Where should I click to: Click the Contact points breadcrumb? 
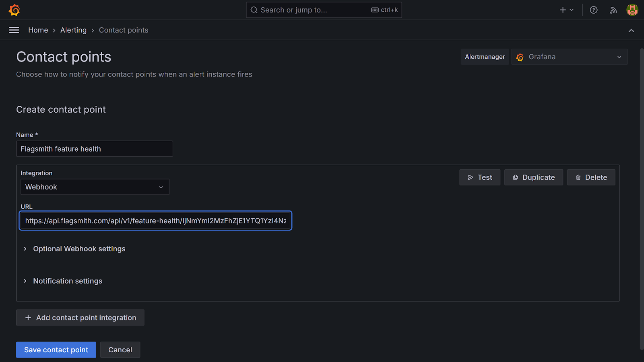124,30
